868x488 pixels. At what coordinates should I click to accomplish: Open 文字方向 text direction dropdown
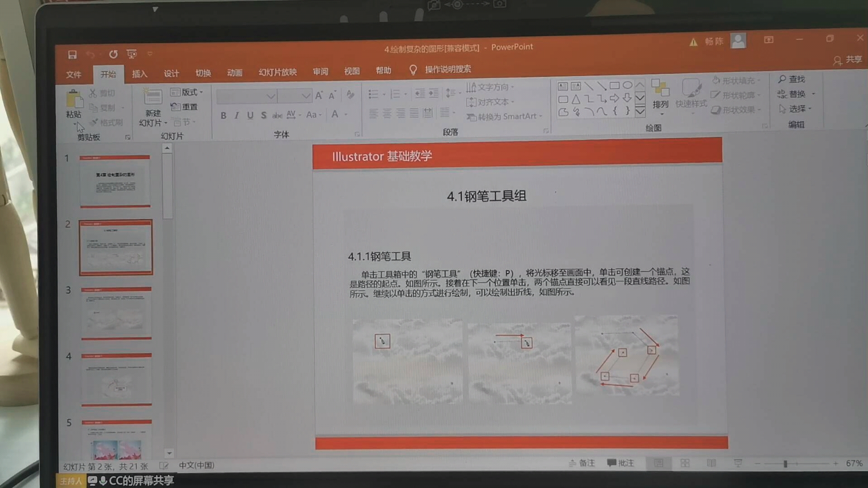[490, 87]
